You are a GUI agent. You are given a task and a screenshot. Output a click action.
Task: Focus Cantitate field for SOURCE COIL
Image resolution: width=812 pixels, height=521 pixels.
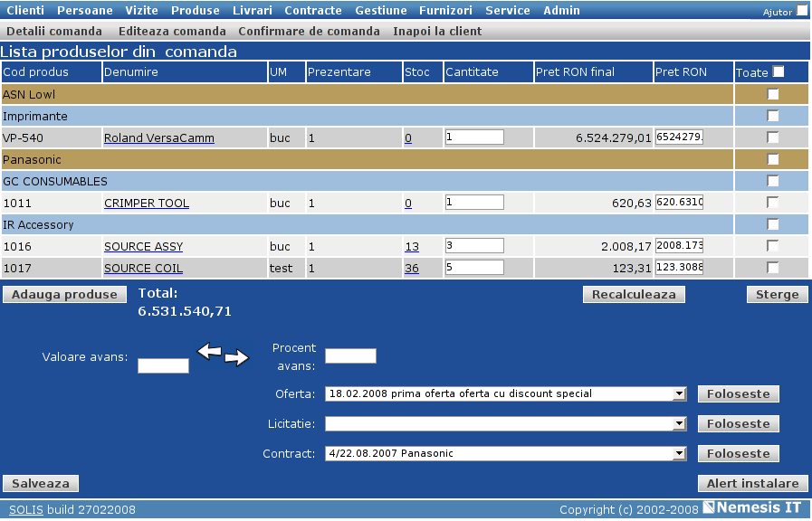[x=474, y=268]
